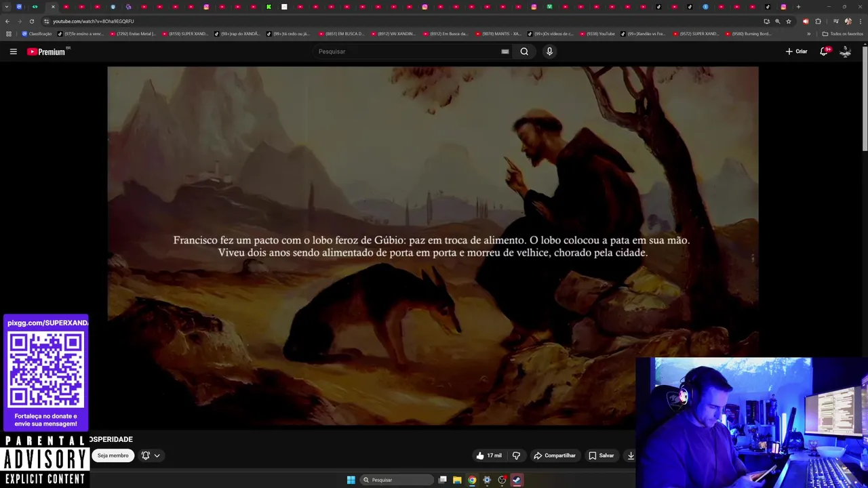Open Steam from taskbar
This screenshot has width=868, height=488.
(516, 480)
